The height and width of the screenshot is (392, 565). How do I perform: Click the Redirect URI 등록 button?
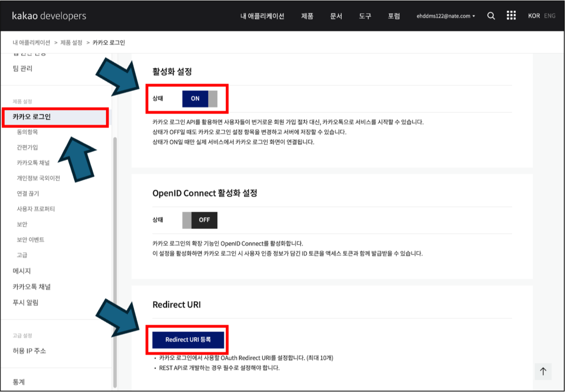point(188,340)
